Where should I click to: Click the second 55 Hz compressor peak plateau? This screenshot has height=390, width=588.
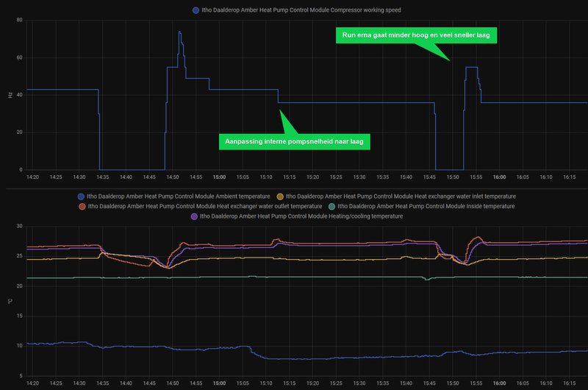point(471,67)
